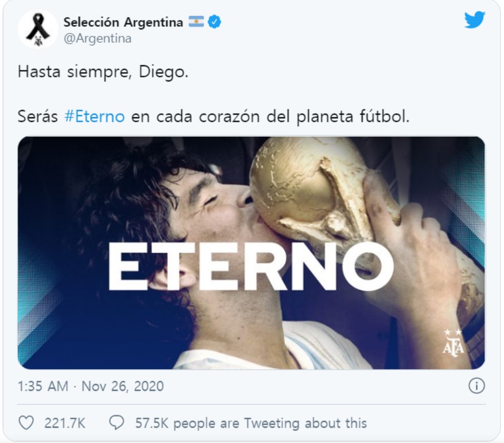
Task: Click the blue verified badge
Action: pos(214,22)
